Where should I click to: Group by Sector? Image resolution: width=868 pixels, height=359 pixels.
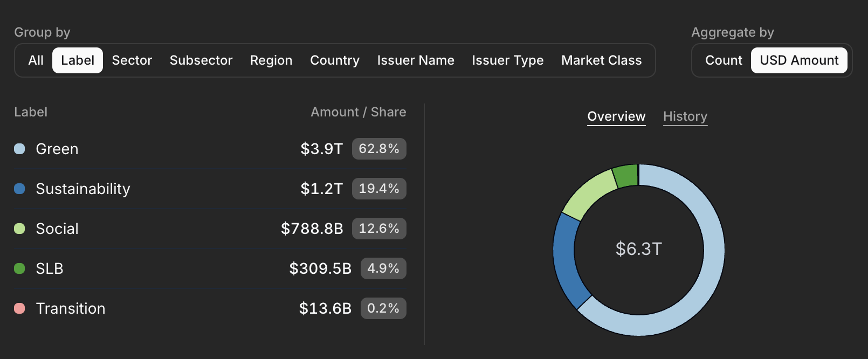(x=132, y=60)
